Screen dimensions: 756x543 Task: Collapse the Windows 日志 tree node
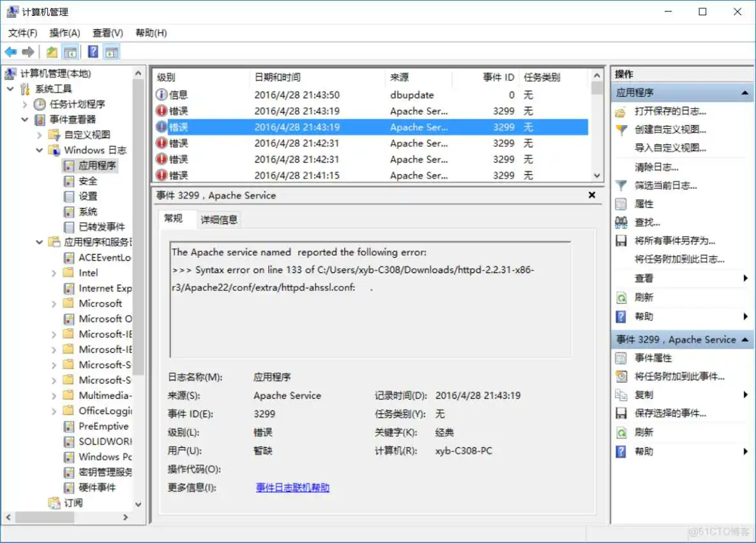point(40,150)
